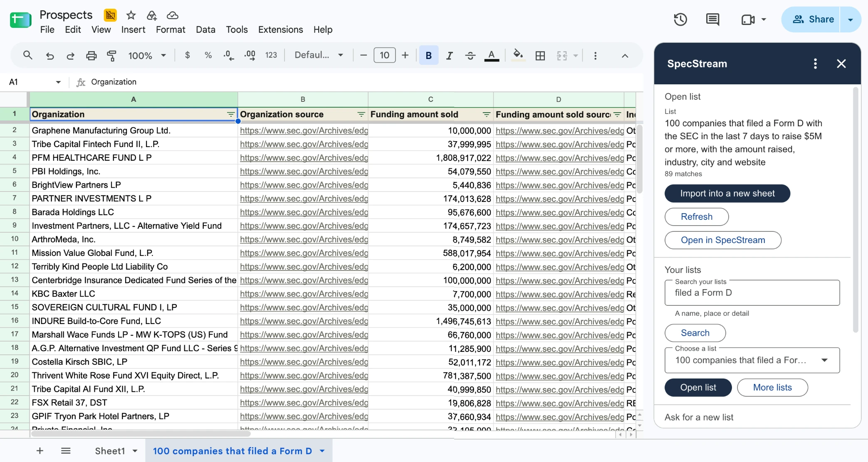This screenshot has width=868, height=462.
Task: Open the borders tool
Action: 540,55
